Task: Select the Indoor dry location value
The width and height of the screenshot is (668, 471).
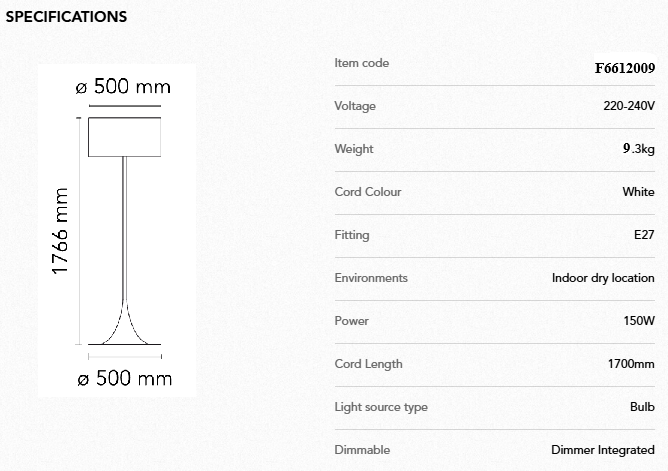Action: [x=603, y=278]
